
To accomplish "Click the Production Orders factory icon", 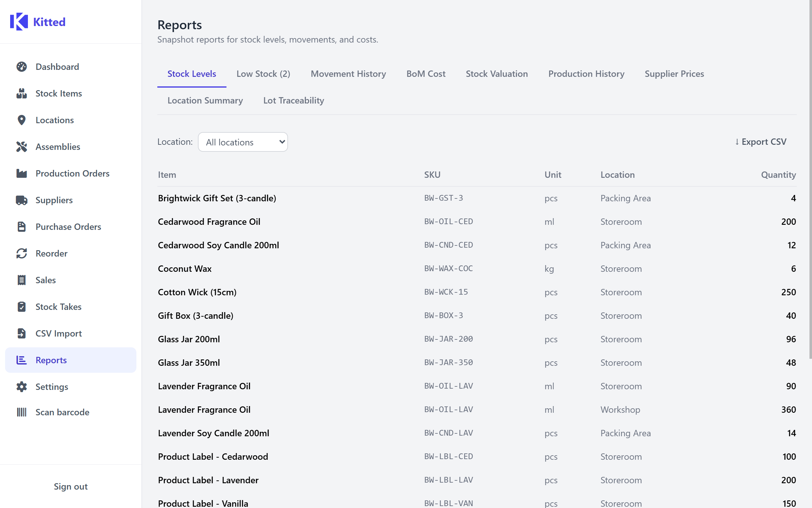I will (22, 173).
